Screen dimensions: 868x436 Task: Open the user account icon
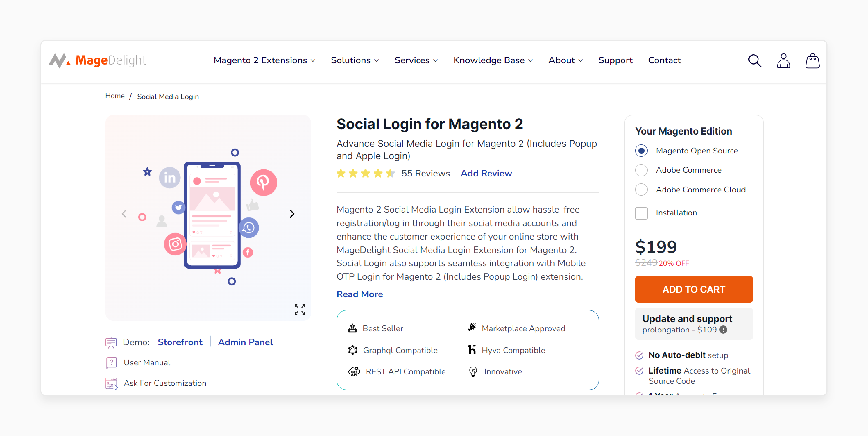(783, 61)
